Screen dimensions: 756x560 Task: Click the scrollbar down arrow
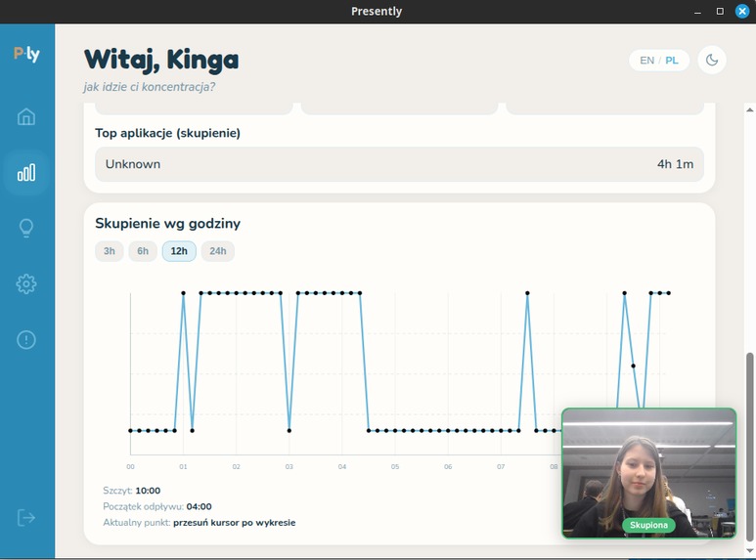click(x=750, y=550)
